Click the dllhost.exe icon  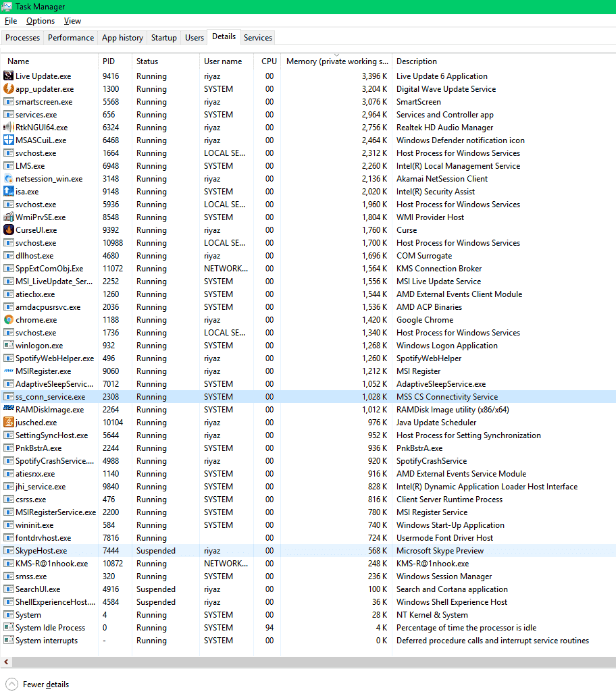click(x=9, y=256)
